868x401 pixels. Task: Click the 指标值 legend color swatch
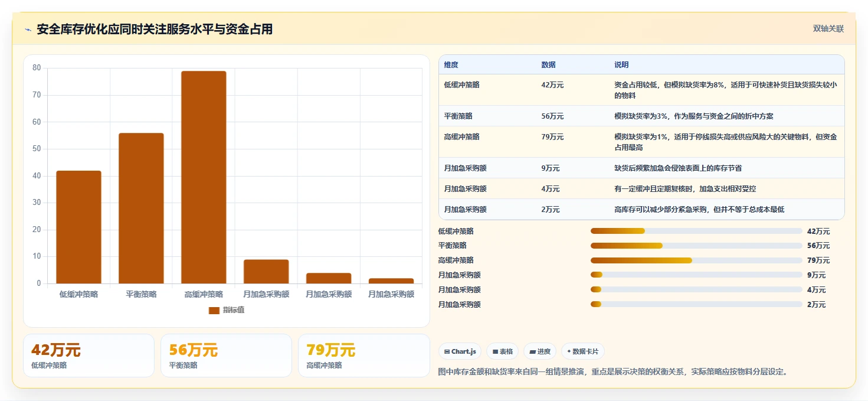pyautogui.click(x=214, y=311)
